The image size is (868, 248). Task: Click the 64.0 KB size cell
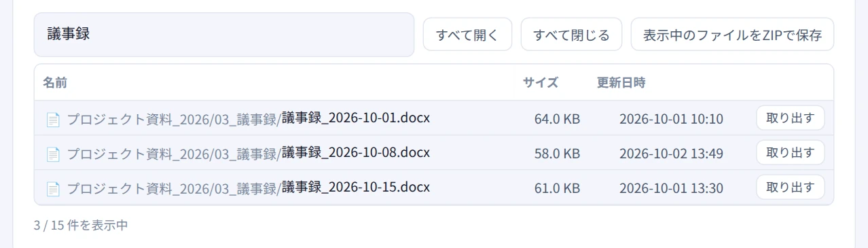coord(557,119)
